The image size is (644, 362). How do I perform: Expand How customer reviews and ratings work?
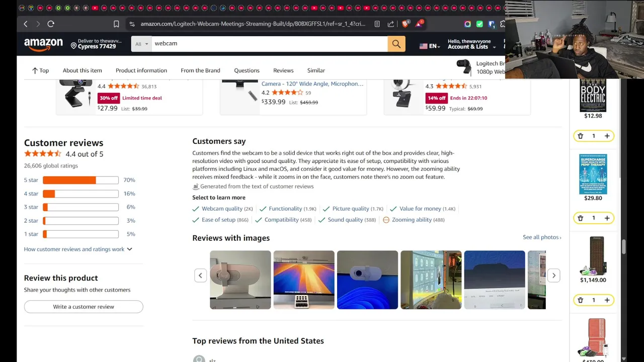click(x=78, y=249)
